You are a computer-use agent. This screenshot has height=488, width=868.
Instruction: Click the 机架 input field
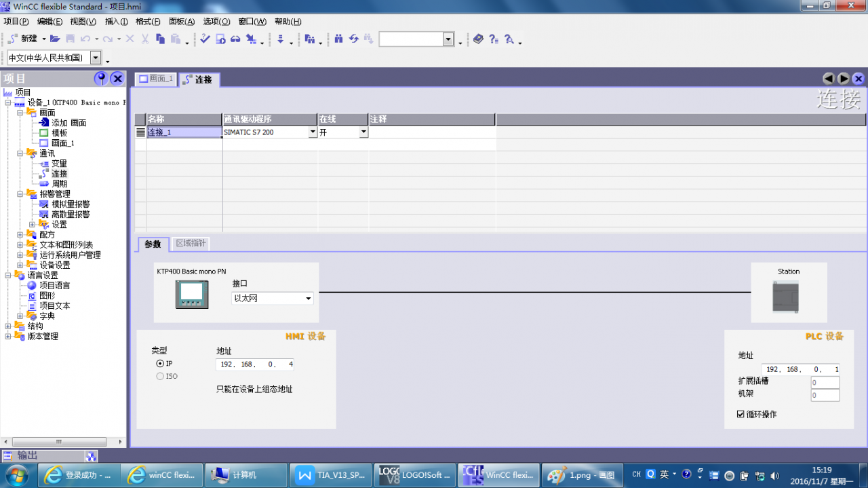pyautogui.click(x=825, y=395)
